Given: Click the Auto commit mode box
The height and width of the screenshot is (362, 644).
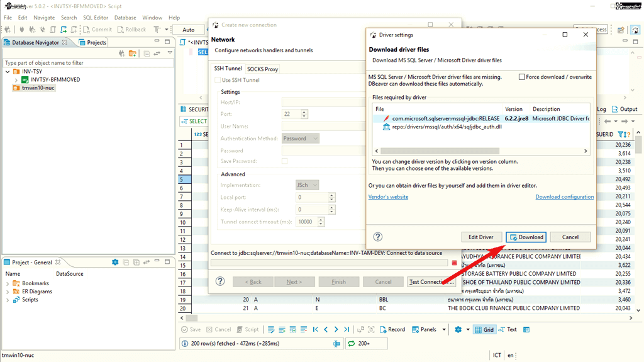Looking at the screenshot, I should point(188,30).
